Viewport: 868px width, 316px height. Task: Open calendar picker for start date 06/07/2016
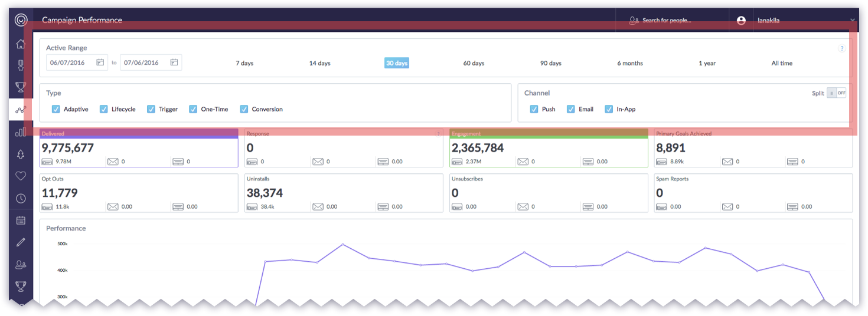click(x=100, y=62)
